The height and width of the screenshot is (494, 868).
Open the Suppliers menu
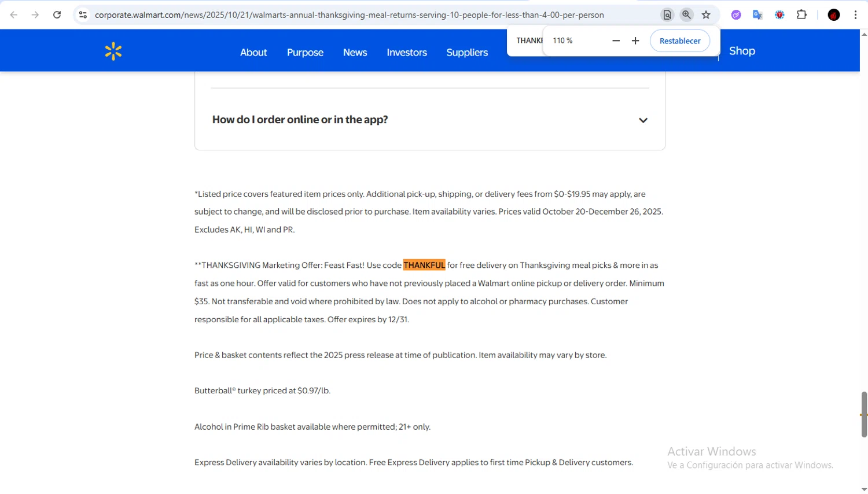coord(467,52)
